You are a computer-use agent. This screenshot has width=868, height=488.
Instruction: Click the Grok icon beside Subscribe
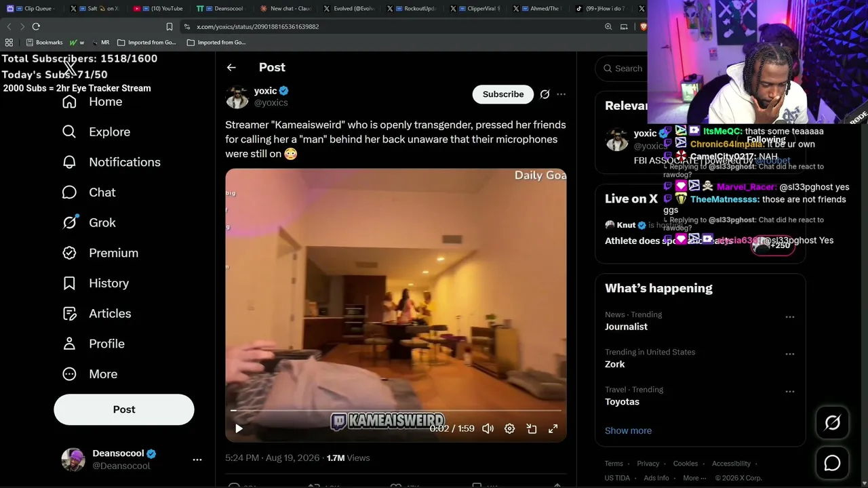tap(545, 94)
